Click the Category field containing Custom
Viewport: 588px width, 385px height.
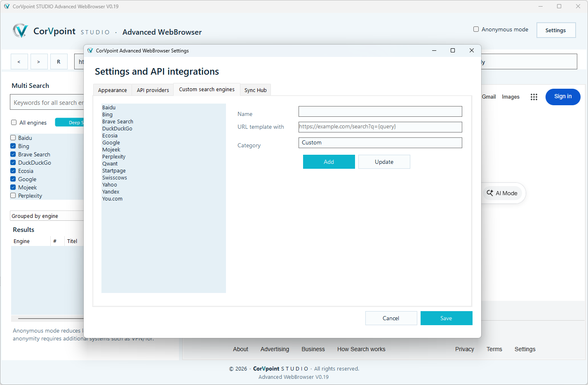380,143
